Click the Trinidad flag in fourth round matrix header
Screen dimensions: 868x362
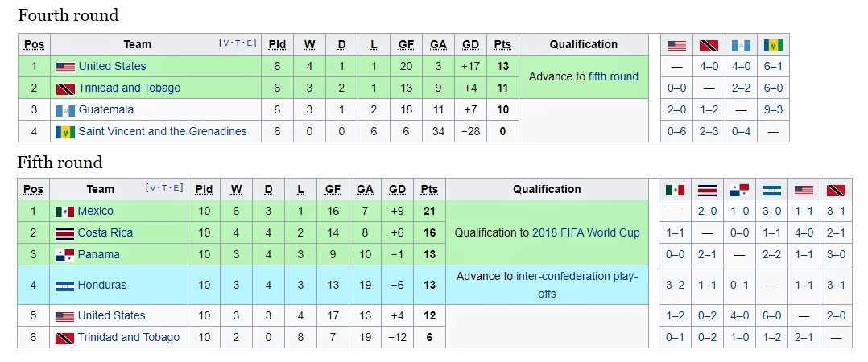click(x=709, y=45)
